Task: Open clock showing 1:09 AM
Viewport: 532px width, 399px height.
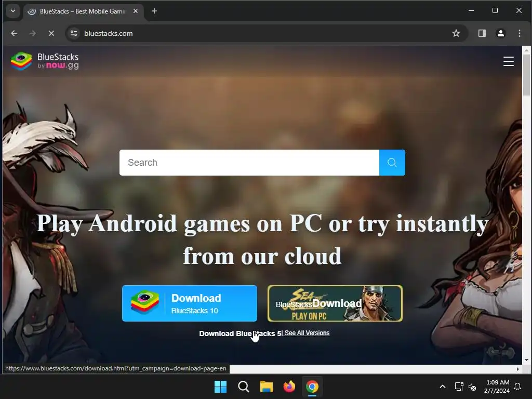Action: click(x=497, y=387)
